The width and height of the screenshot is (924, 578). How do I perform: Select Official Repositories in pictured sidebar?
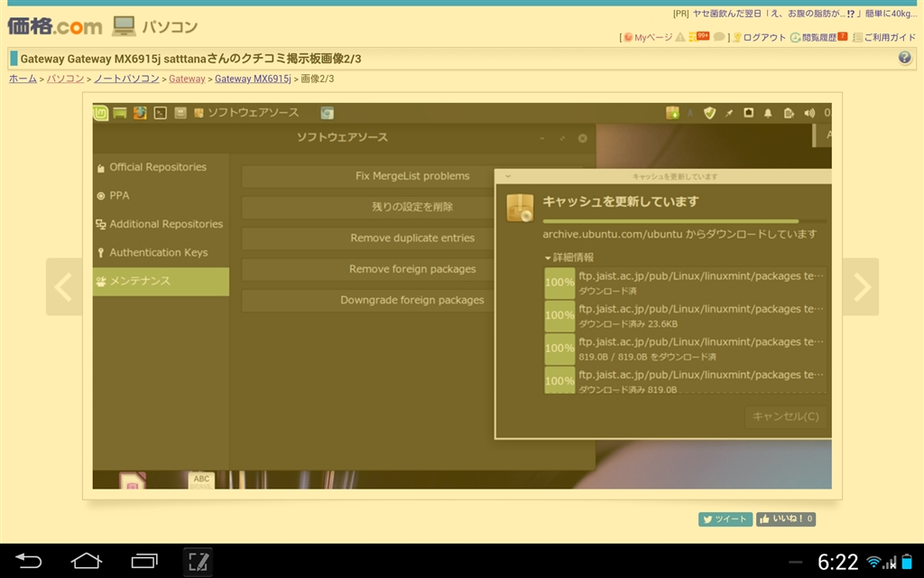(161, 167)
